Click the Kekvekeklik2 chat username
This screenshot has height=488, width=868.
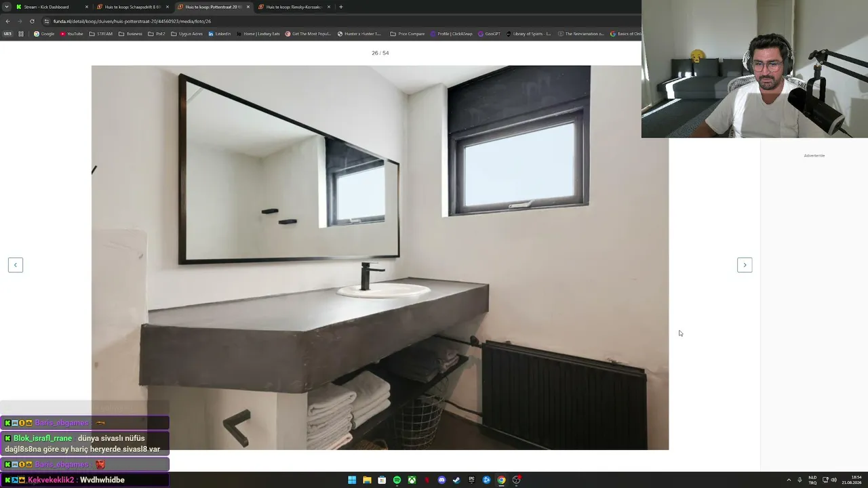coord(51,480)
